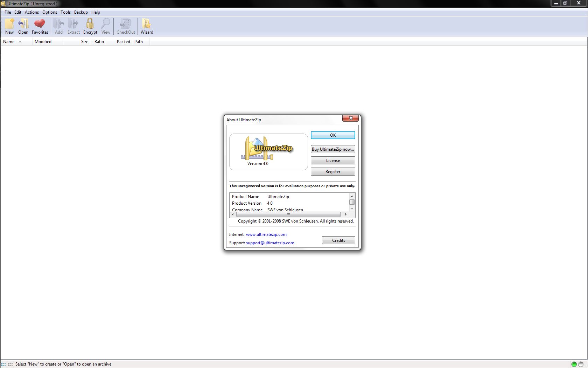Click the Extract toolbar icon
588x368 pixels.
[73, 26]
